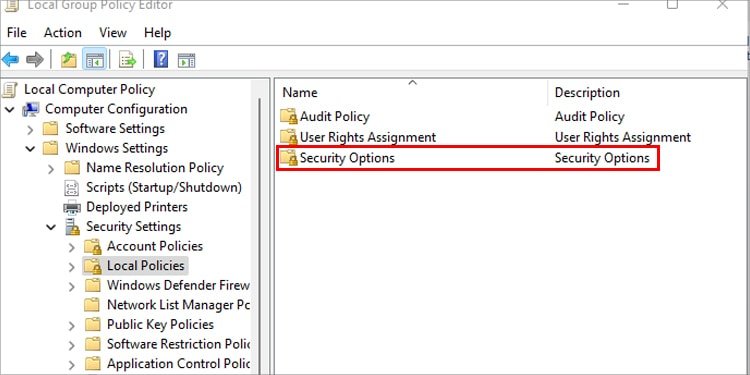Expand the Software Settings node
The width and height of the screenshot is (750, 375).
point(30,129)
